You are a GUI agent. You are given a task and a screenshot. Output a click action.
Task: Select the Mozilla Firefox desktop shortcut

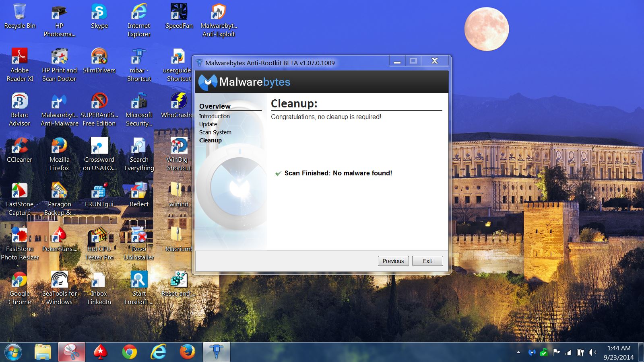[x=59, y=155]
